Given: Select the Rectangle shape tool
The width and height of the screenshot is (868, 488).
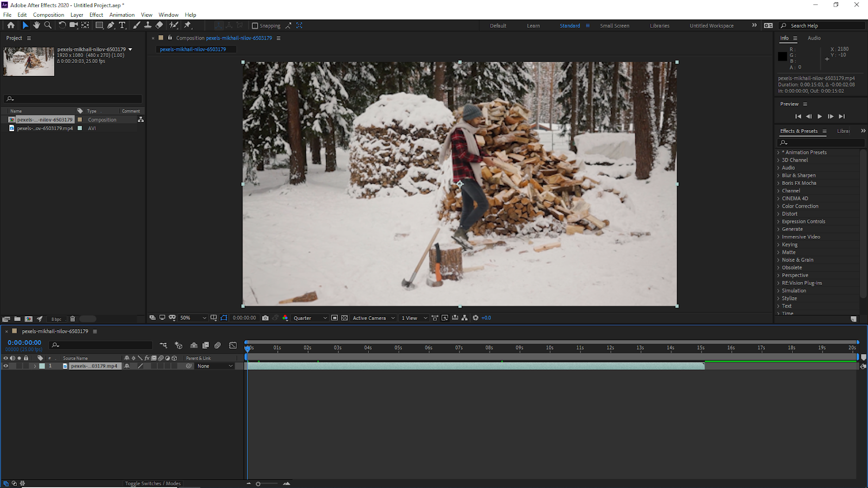Looking at the screenshot, I should [99, 25].
